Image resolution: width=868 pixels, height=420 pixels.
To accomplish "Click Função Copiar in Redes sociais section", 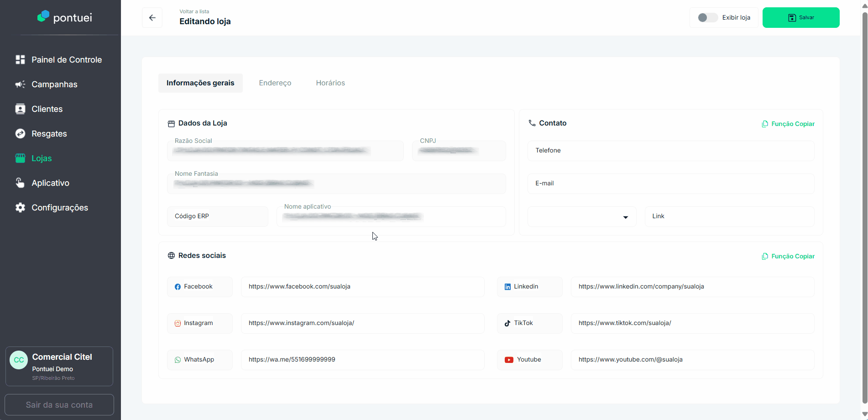I will point(788,257).
